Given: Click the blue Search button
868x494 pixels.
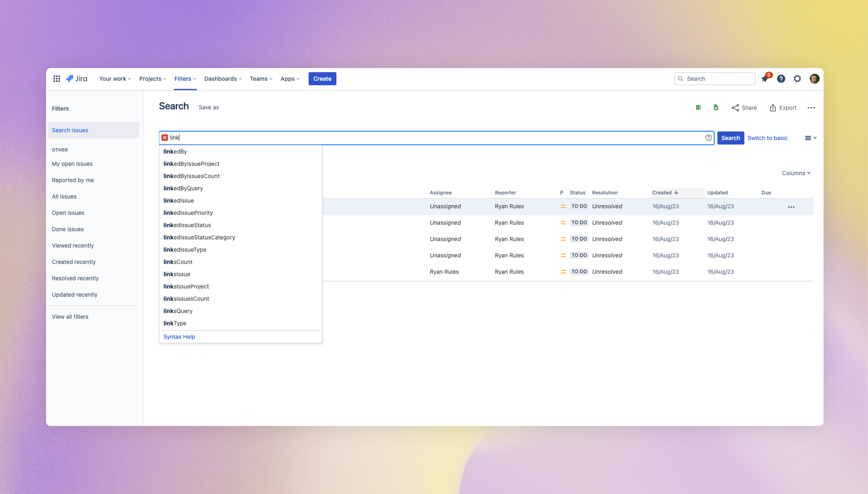Looking at the screenshot, I should [x=730, y=138].
